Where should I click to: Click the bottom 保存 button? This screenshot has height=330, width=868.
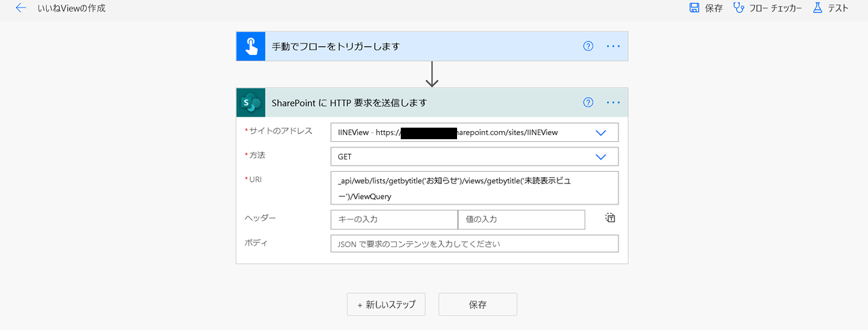coord(477,305)
